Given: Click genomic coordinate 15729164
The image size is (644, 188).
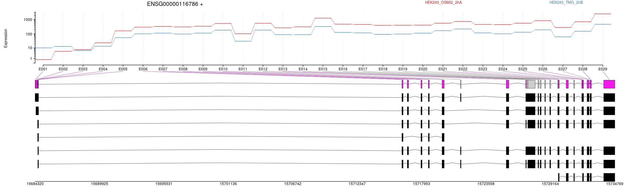Looking at the screenshot, I should [550, 184].
